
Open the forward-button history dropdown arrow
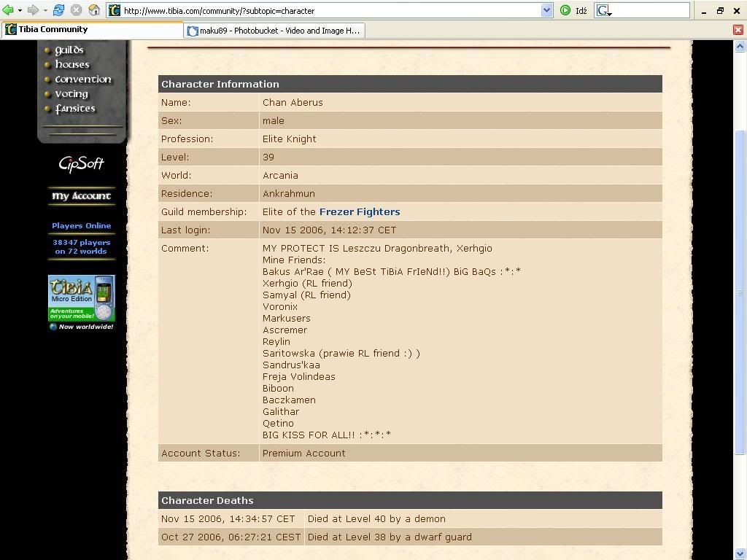(x=45, y=10)
